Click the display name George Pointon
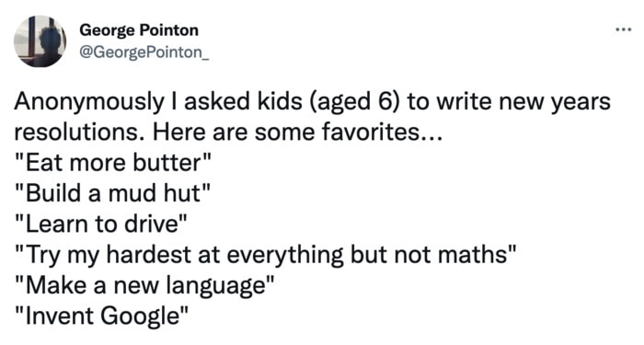 139,30
